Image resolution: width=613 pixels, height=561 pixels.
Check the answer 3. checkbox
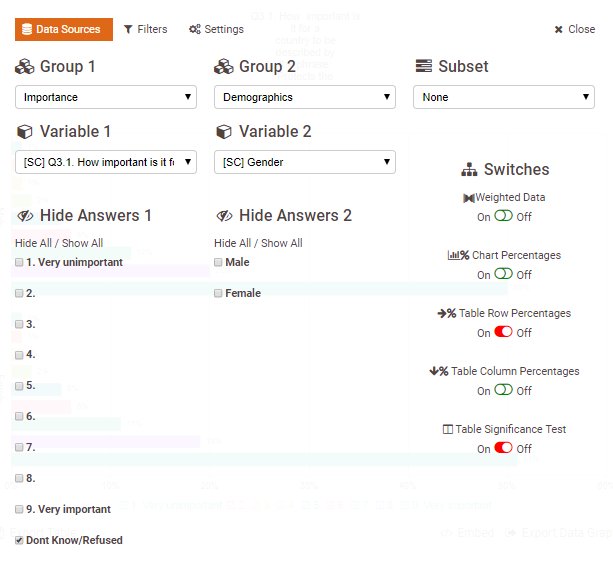[19, 324]
